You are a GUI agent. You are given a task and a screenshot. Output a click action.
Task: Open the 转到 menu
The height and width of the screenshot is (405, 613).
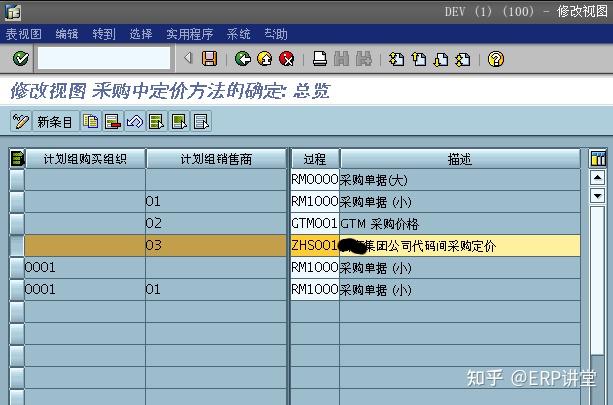click(104, 34)
